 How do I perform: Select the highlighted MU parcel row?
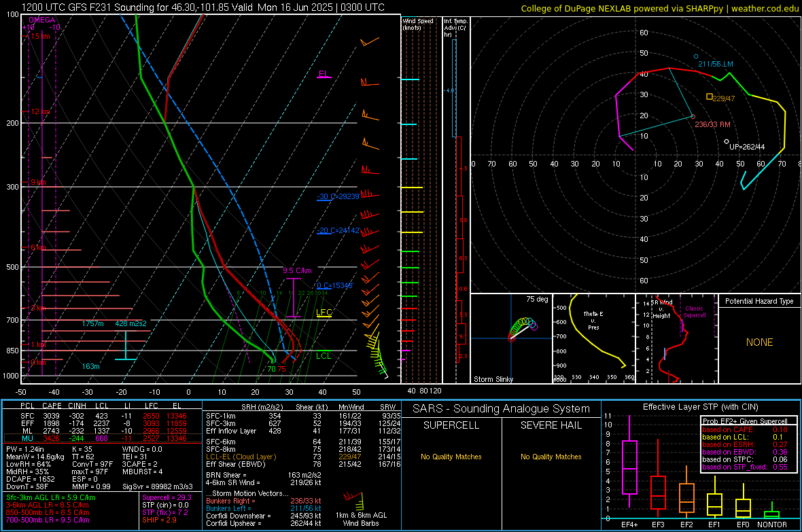coord(103,438)
